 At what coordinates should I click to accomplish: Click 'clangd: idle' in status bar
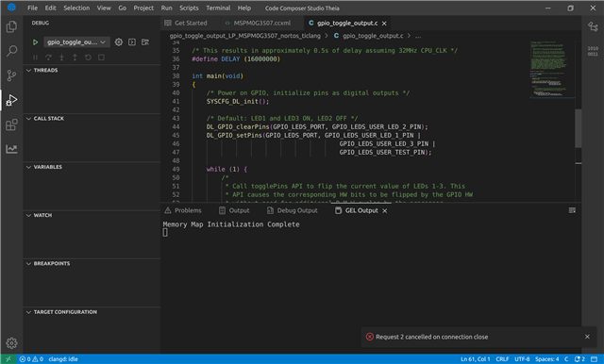point(63,359)
